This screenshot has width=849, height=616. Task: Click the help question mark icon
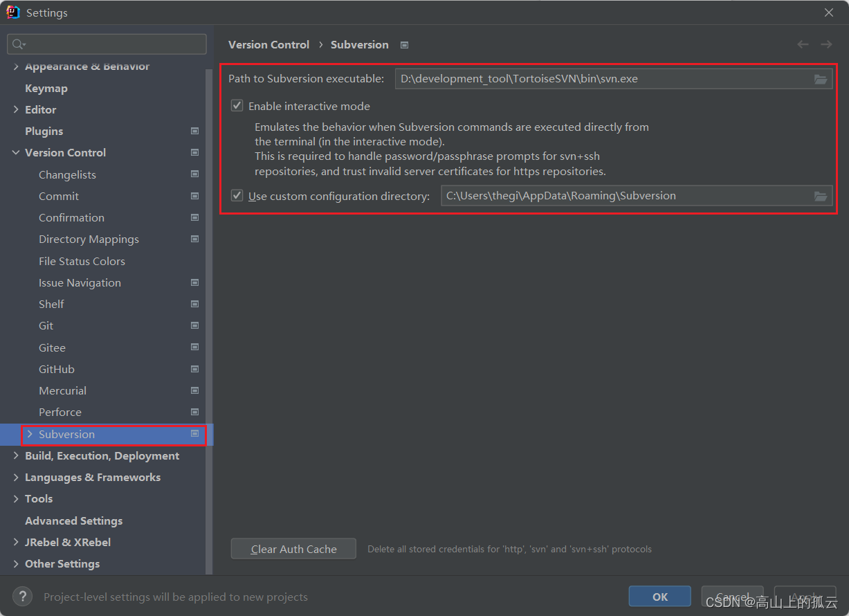coord(23,596)
